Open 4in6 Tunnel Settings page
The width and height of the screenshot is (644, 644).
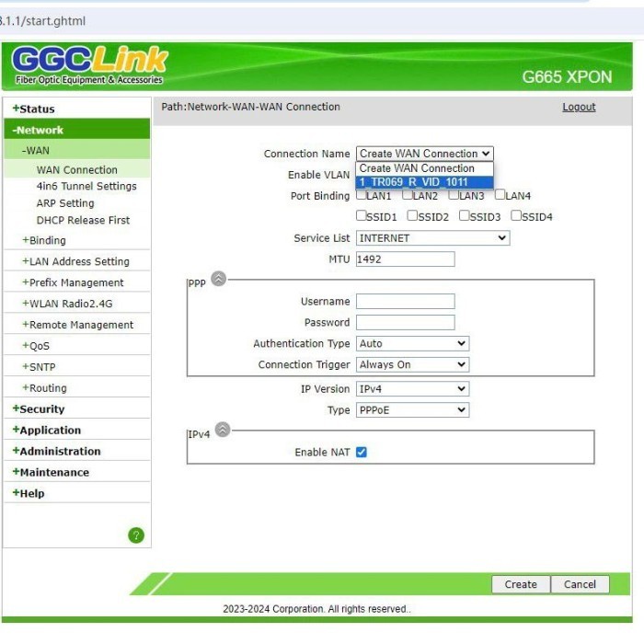[86, 187]
